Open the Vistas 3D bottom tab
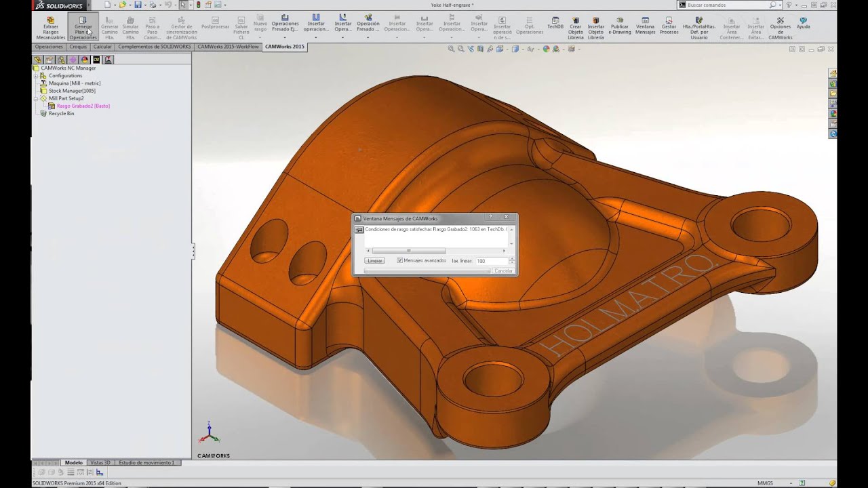Screen dimensions: 868x488 (x=100, y=462)
